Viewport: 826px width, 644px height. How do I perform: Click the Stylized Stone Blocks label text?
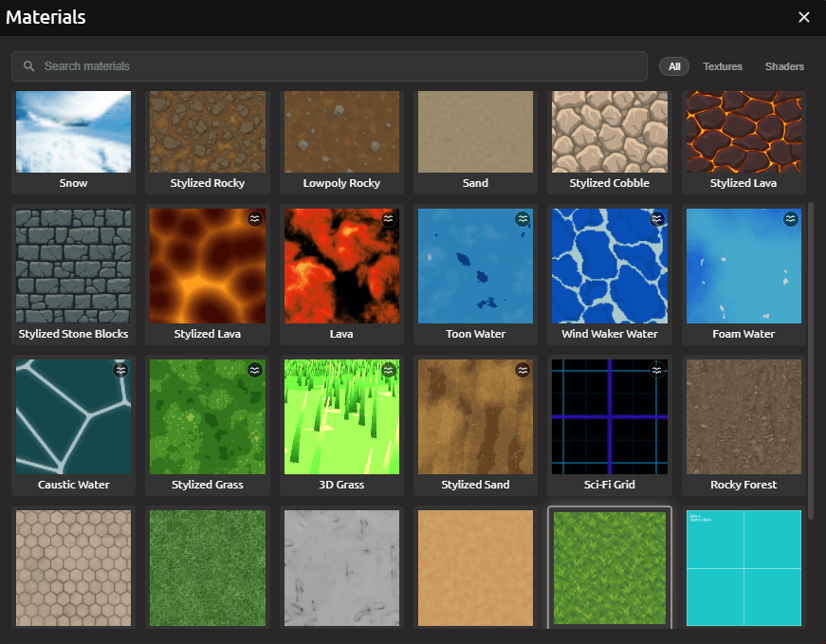[73, 334]
